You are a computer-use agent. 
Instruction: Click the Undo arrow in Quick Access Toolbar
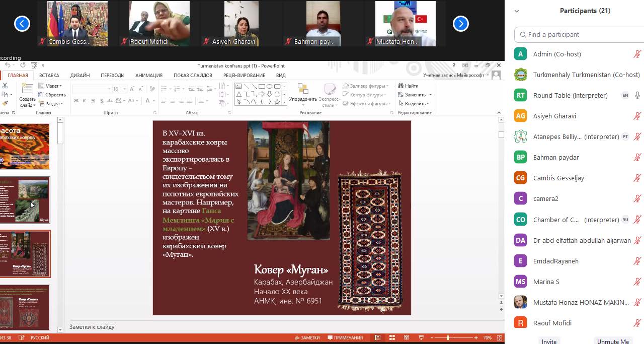pos(8,65)
